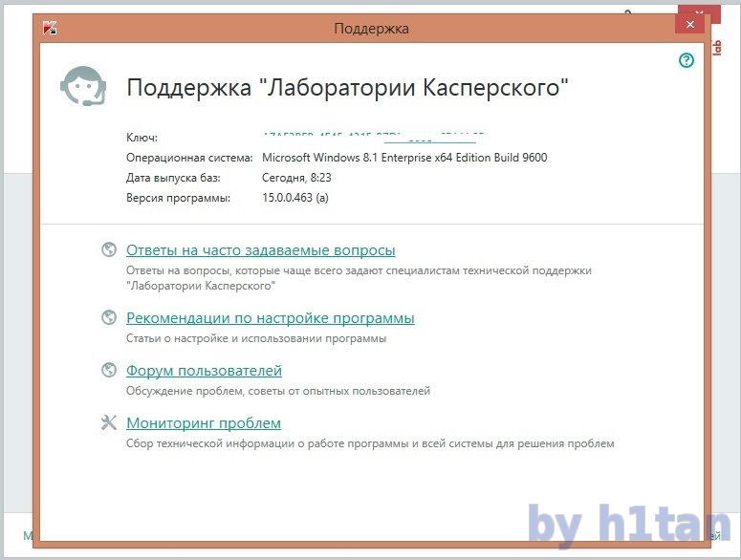This screenshot has width=741, height=560.
Task: Click the Версия программы: label
Action: [178, 198]
